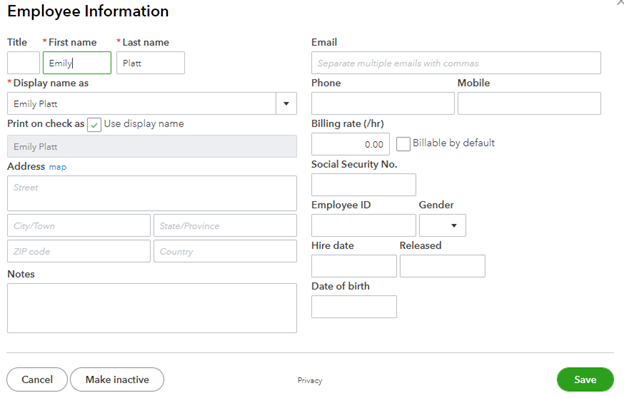Screen dimensions: 624x398
Task: Click the Display name as field with Emily Platt
Action: [142, 104]
